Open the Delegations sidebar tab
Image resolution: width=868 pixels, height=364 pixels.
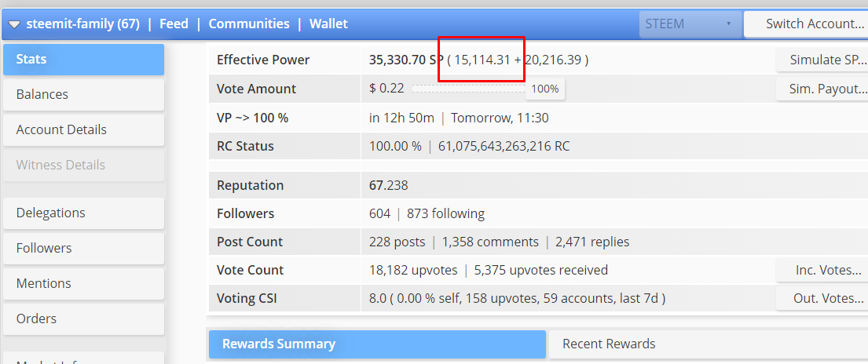click(83, 213)
